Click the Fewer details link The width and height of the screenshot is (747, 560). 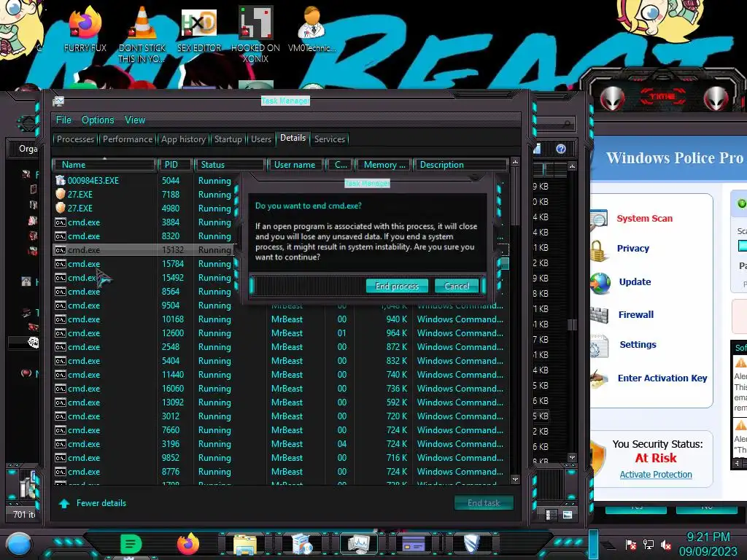pos(101,503)
